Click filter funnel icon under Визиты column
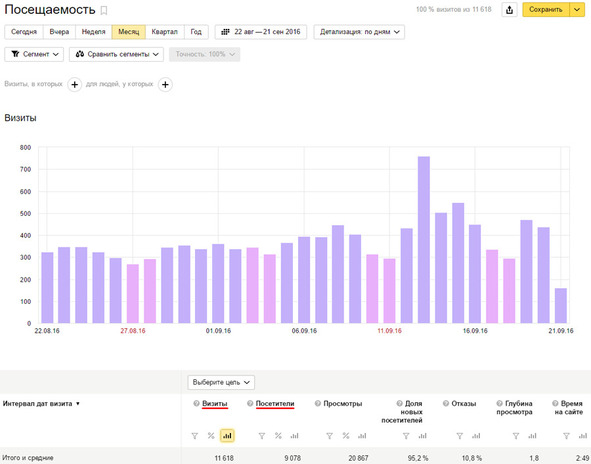Image resolution: width=591 pixels, height=464 pixels. point(194,436)
